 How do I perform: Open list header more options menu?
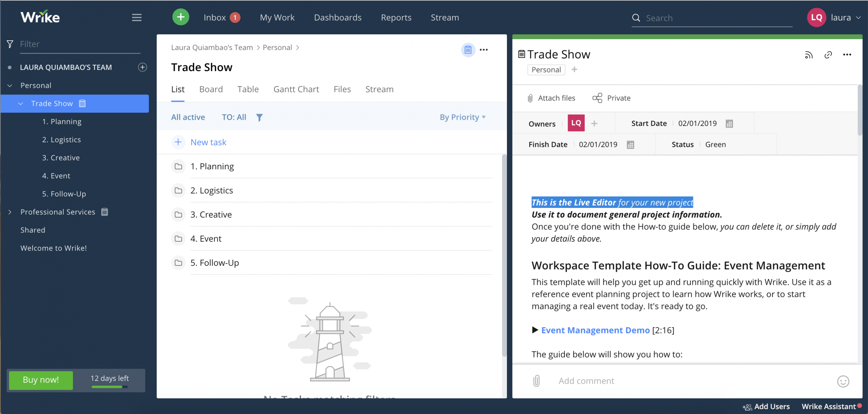click(x=484, y=50)
